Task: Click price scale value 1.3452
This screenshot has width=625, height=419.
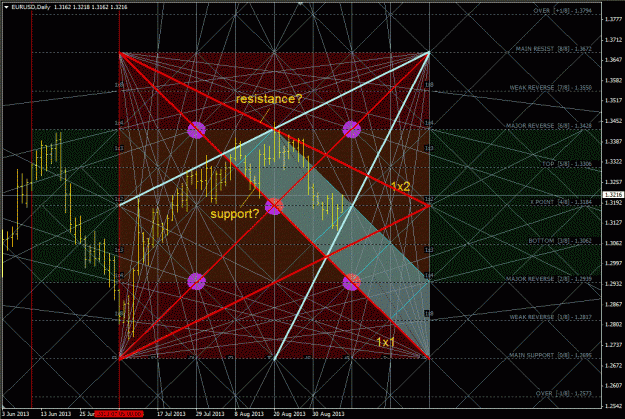Action: pos(613,120)
